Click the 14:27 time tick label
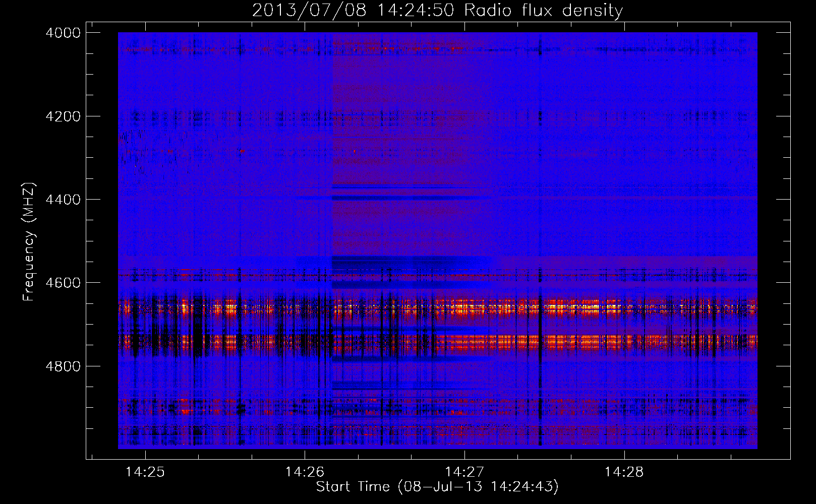 click(464, 472)
